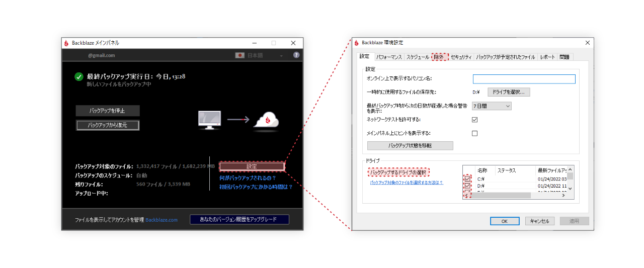Click the Backblaze flame logo in settings window title bar
The height and width of the screenshot is (268, 644).
click(356, 43)
